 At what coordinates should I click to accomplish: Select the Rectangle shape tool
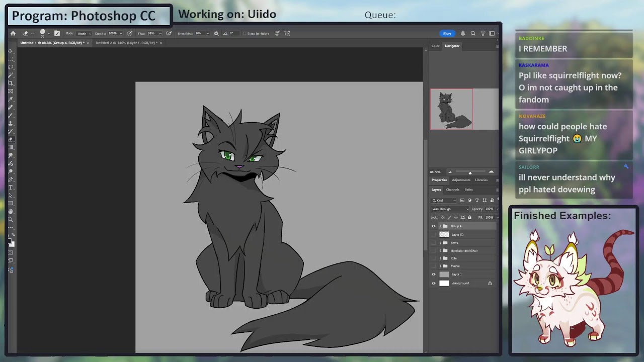[10, 203]
